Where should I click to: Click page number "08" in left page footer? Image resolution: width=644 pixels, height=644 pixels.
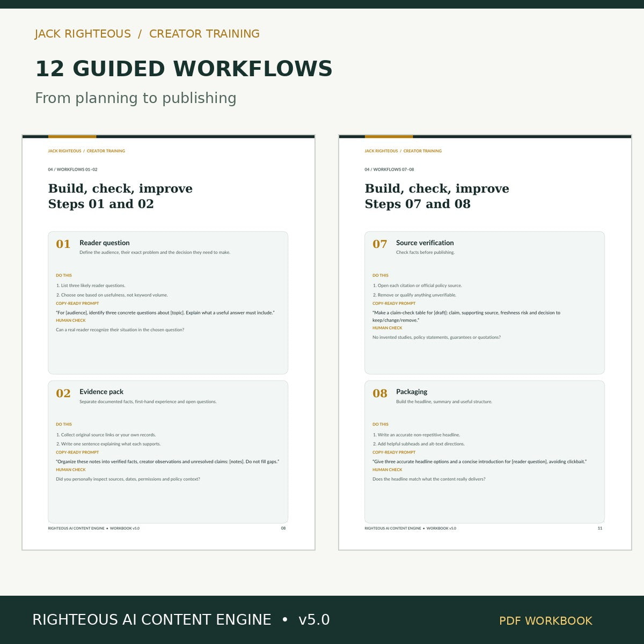[283, 529]
